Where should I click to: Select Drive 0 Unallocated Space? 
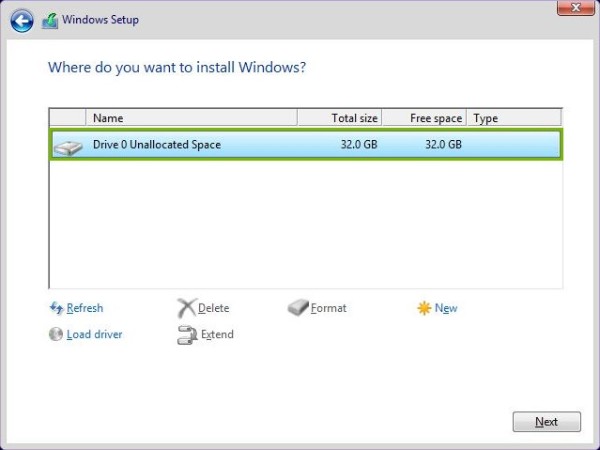pos(306,145)
